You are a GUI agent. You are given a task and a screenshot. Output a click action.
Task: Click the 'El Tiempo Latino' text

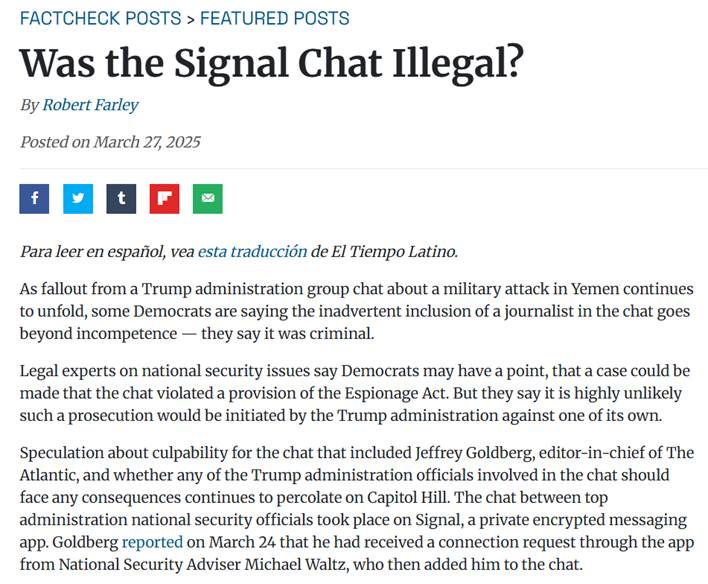[x=394, y=251]
